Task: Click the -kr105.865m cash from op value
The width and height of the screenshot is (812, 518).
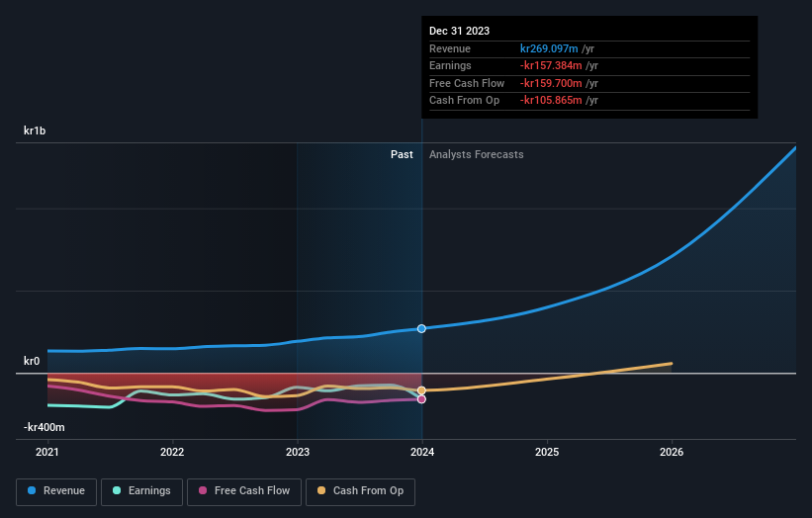Action: coord(551,101)
